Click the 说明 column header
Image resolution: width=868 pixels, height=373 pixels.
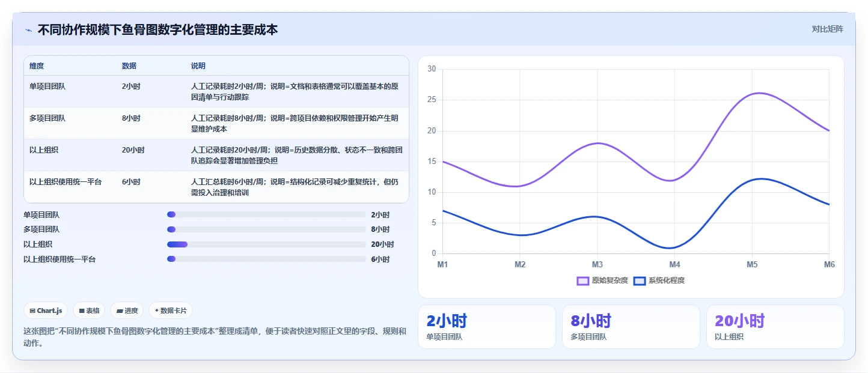(198, 65)
